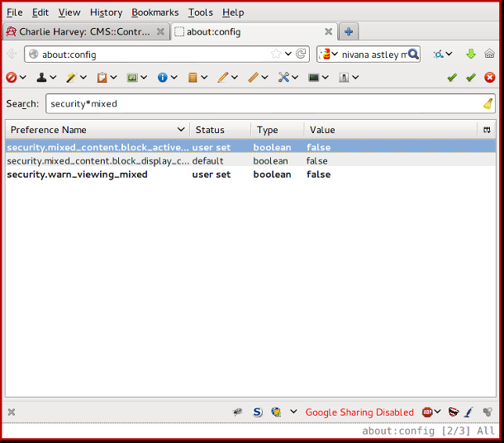The width and height of the screenshot is (504, 443).
Task: Click the Value column header
Action: tap(391, 130)
